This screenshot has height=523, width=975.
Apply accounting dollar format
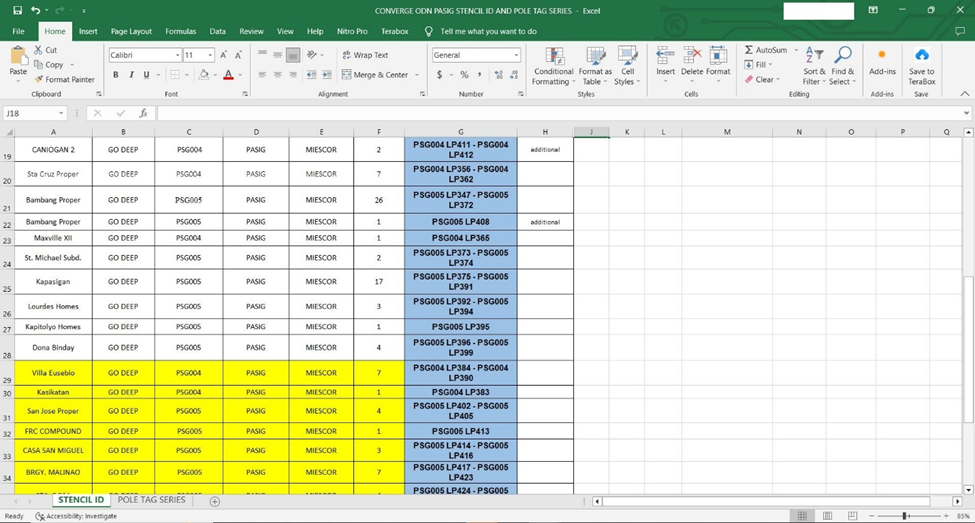pos(440,75)
